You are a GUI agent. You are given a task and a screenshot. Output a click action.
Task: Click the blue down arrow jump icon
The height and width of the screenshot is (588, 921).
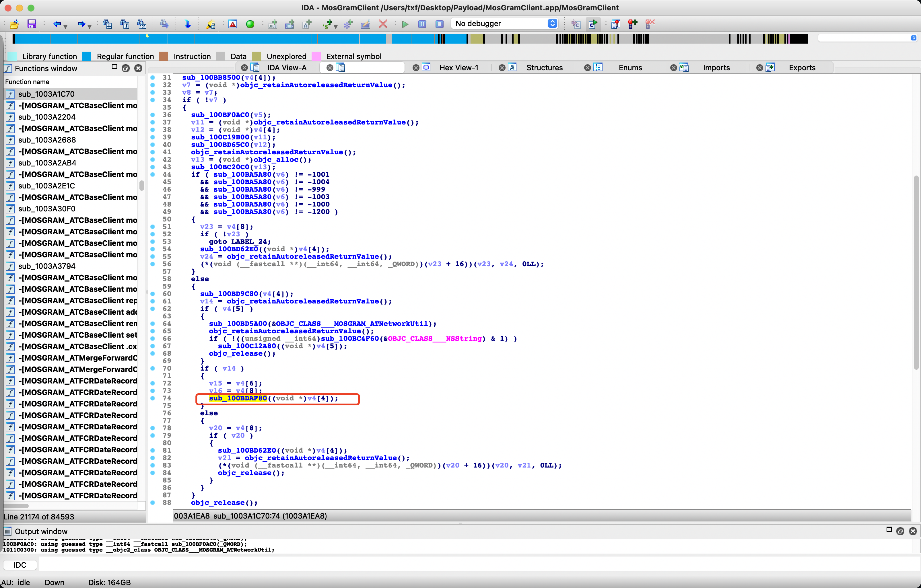point(187,24)
